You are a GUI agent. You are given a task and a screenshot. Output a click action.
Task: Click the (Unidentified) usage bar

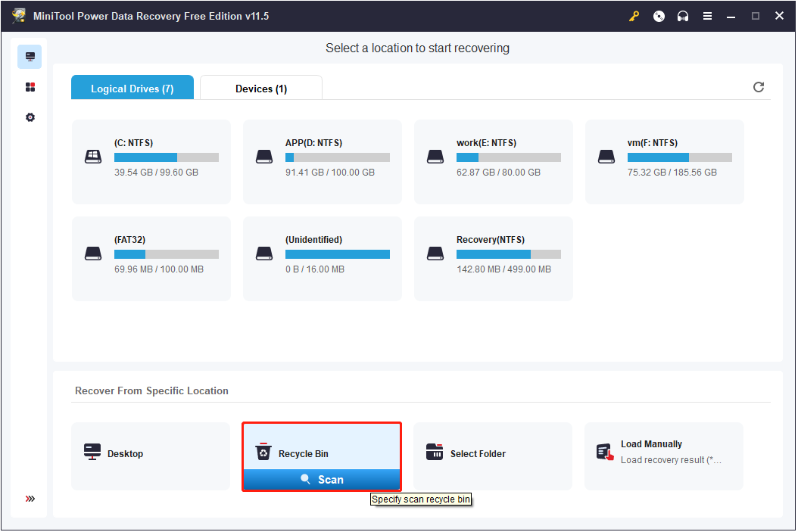point(338,254)
